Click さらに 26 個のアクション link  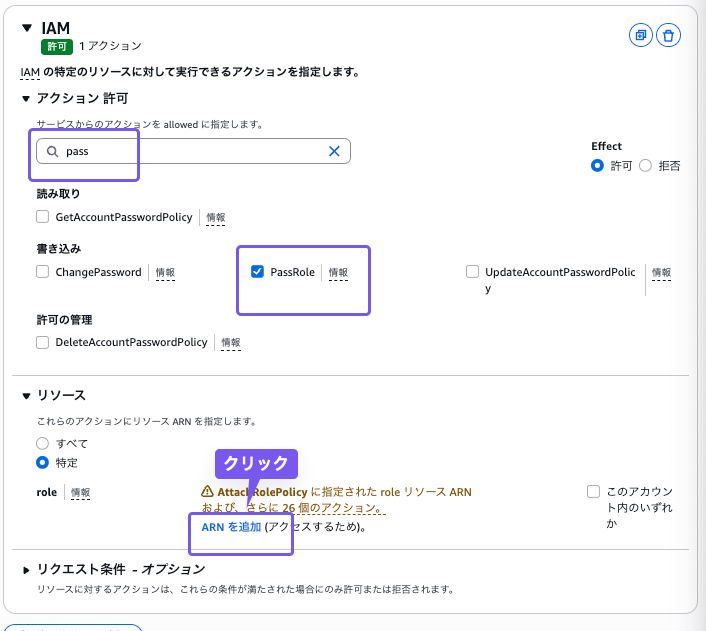(x=316, y=508)
